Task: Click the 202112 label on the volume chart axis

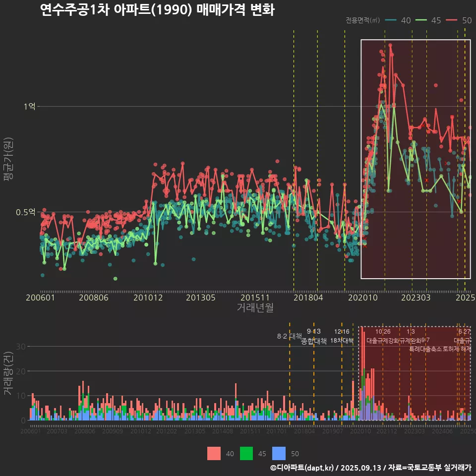Action: (387, 431)
